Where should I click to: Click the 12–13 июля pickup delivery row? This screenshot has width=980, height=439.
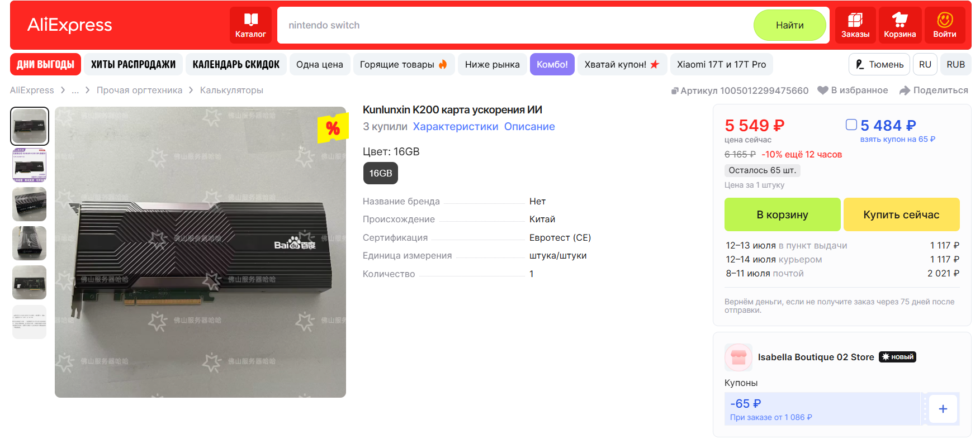coord(842,245)
